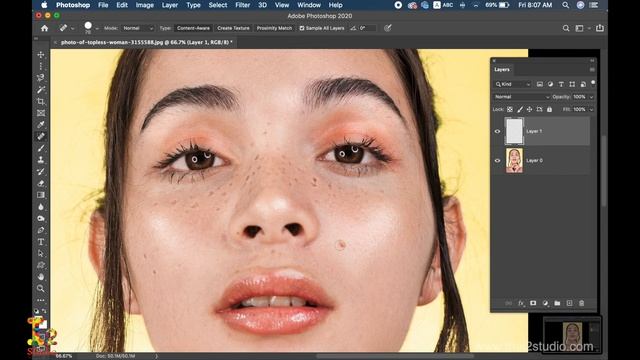The width and height of the screenshot is (640, 360).
Task: Open tool preset picker arrow
Action: coord(72,29)
